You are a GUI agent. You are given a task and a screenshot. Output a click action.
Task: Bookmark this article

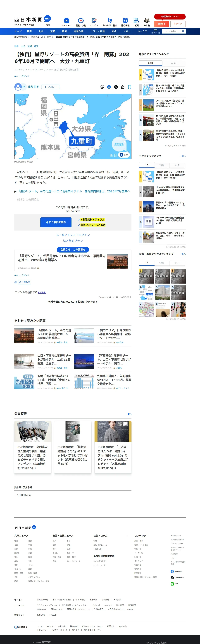130,87
